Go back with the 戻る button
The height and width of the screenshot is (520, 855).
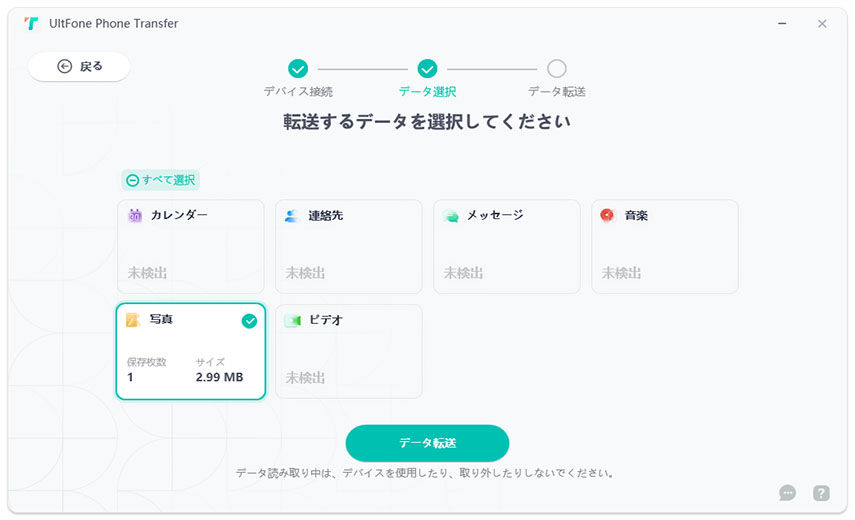(x=79, y=66)
